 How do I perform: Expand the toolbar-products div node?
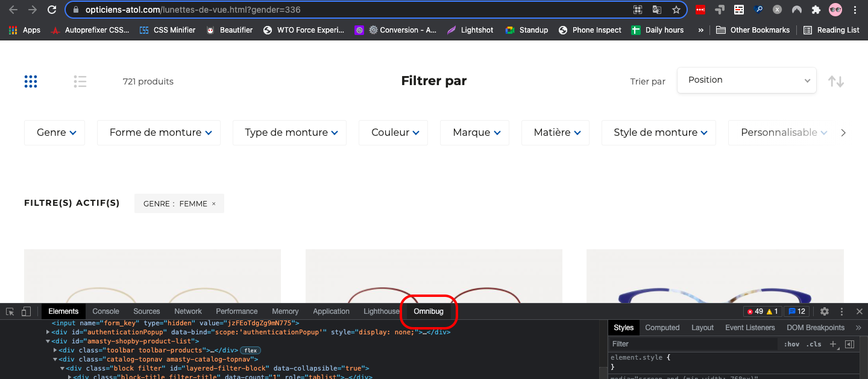point(55,350)
